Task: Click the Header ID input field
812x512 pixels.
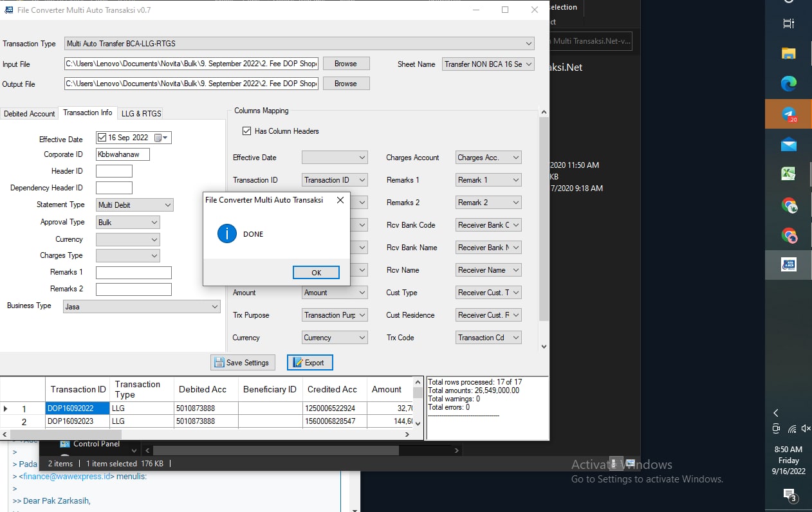Action: click(x=114, y=171)
